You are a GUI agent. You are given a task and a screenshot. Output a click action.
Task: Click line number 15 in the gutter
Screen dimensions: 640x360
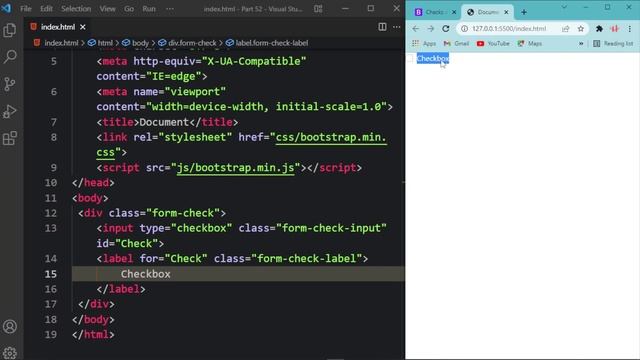[51, 274]
